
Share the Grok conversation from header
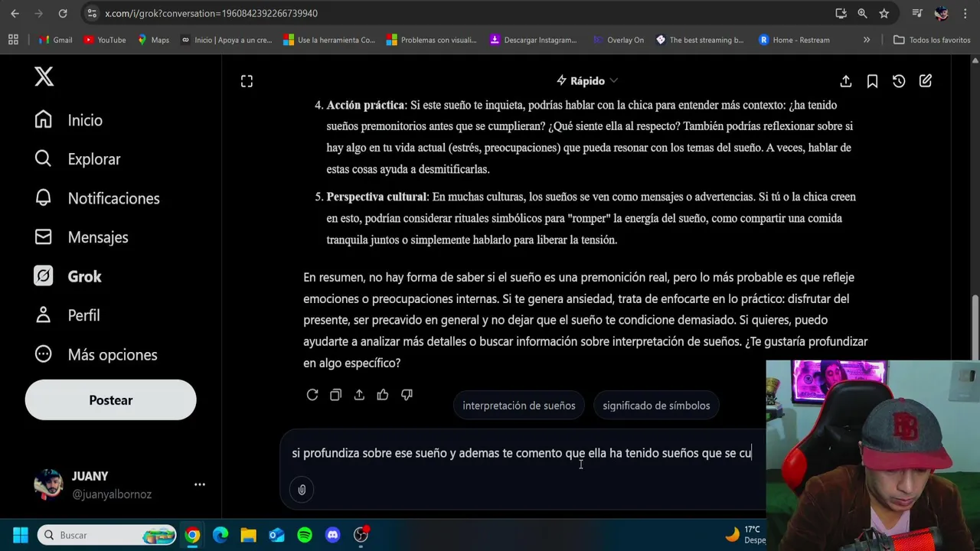pyautogui.click(x=846, y=81)
